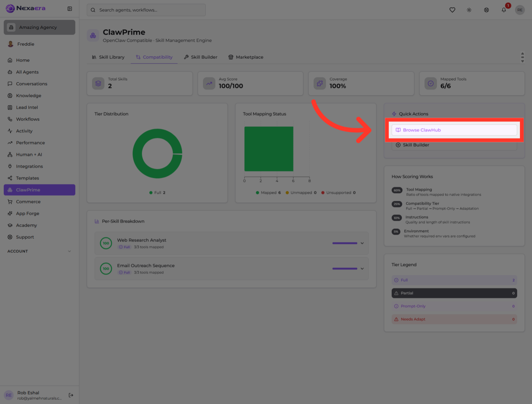Click the Human + AI icon
The height and width of the screenshot is (404, 532).
pos(10,154)
